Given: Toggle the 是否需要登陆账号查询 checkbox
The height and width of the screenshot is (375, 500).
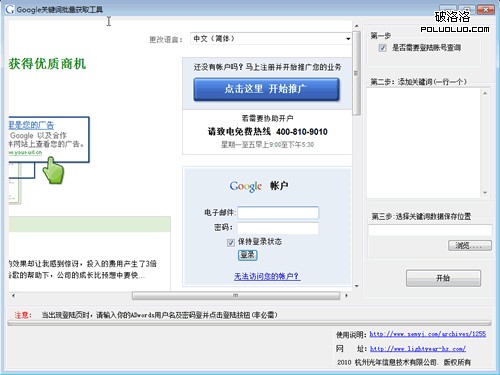Looking at the screenshot, I should click(x=382, y=48).
